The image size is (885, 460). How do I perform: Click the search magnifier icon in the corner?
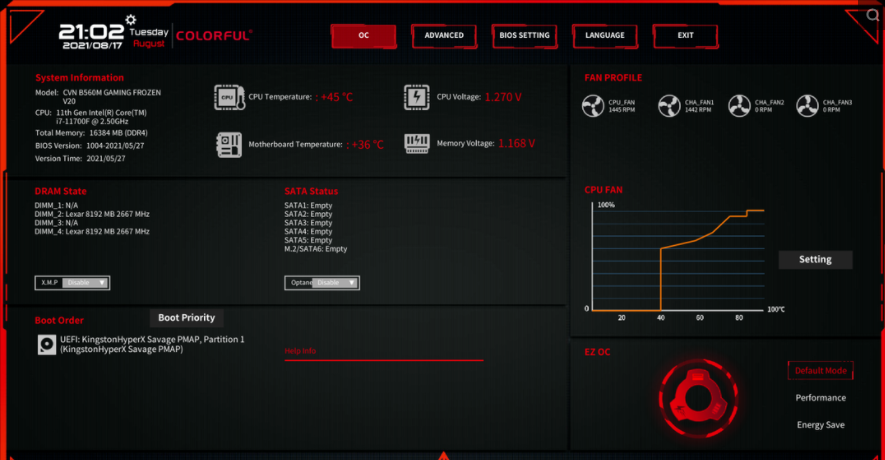coord(860,19)
